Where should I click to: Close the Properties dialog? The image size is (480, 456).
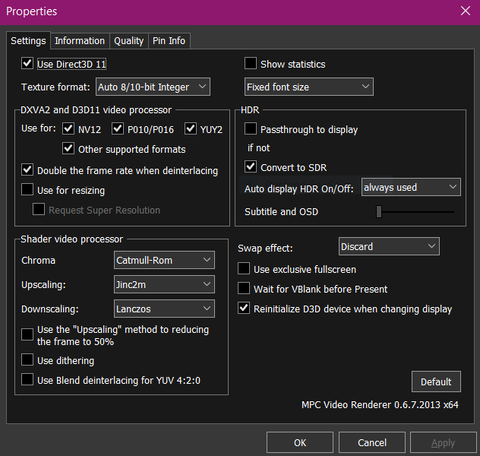[465, 11]
